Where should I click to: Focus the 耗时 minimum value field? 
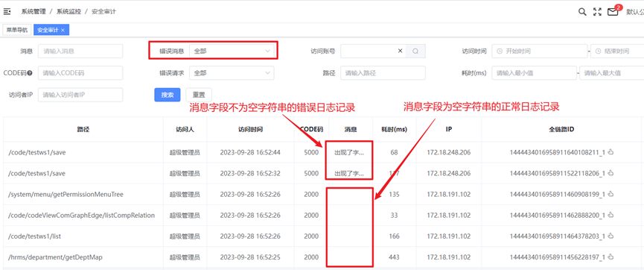[x=534, y=73]
